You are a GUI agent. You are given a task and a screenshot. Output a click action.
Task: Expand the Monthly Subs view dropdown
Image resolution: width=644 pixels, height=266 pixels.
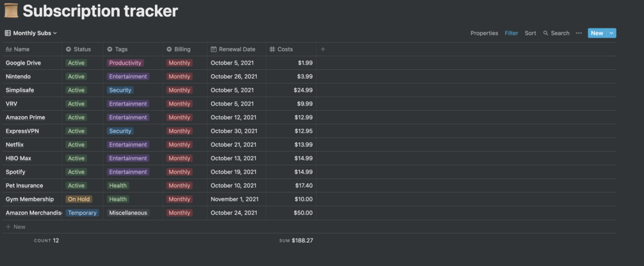(55, 33)
